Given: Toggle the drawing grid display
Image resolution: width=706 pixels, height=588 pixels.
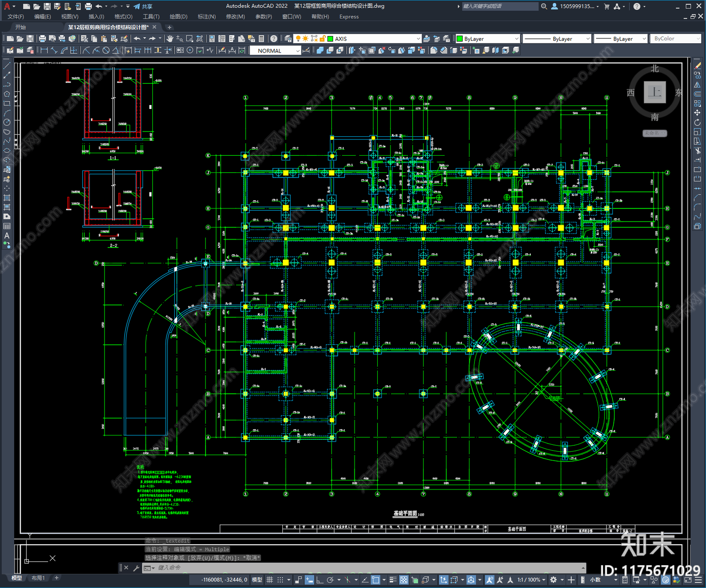Looking at the screenshot, I should click(270, 580).
